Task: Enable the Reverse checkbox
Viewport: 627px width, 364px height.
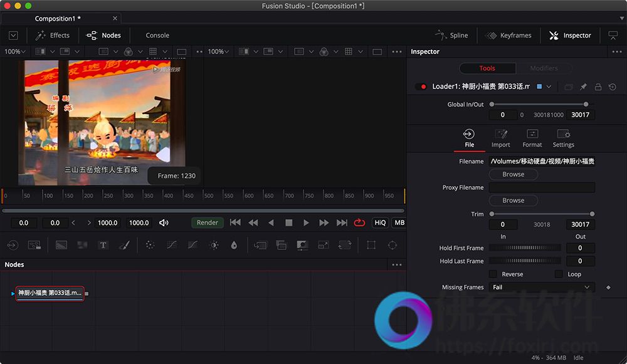Action: [493, 274]
